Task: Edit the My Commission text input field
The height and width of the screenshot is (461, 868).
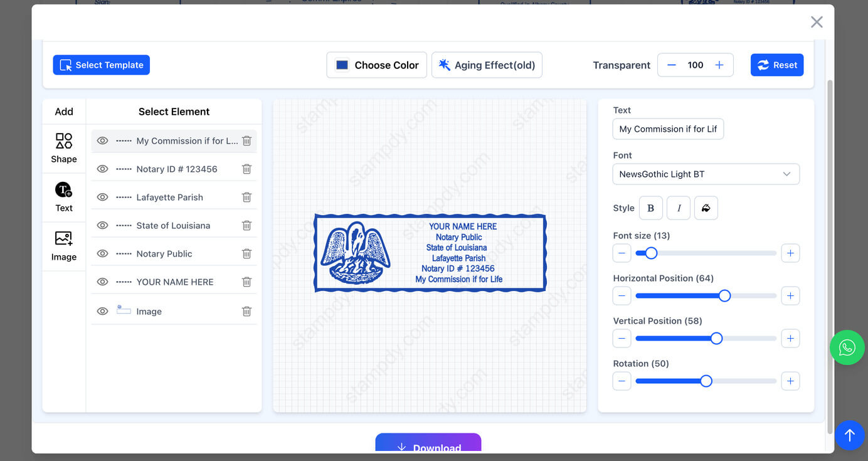Action: [668, 129]
